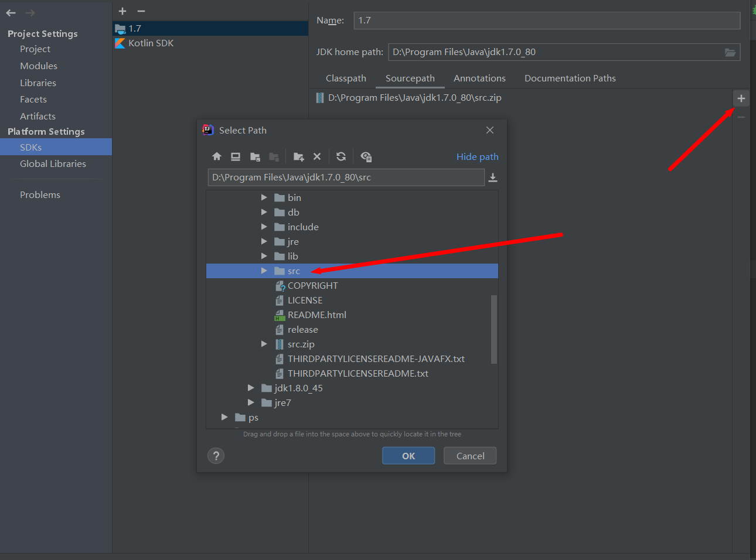Go to home directory in Select Path

(x=217, y=156)
